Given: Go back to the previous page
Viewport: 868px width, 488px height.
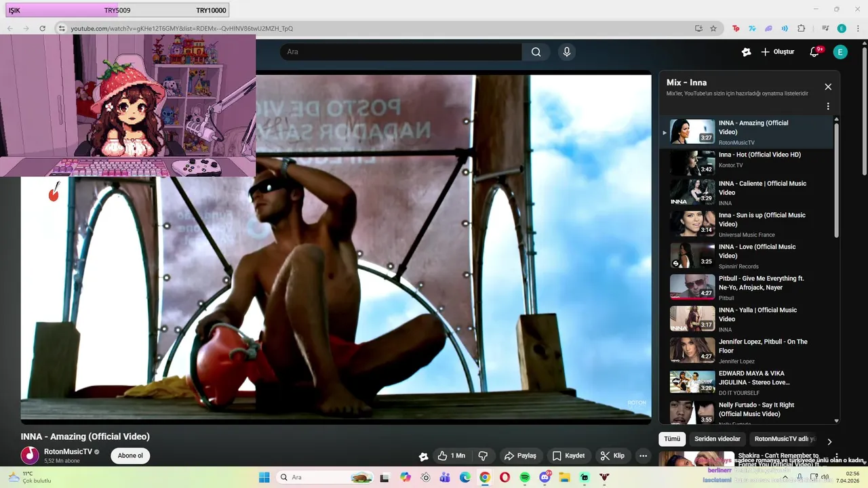Looking at the screenshot, I should (x=9, y=28).
